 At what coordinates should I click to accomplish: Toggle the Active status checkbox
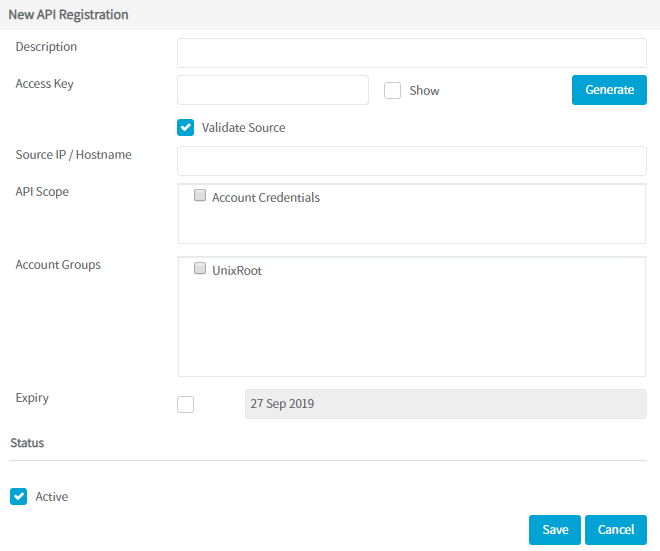19,496
